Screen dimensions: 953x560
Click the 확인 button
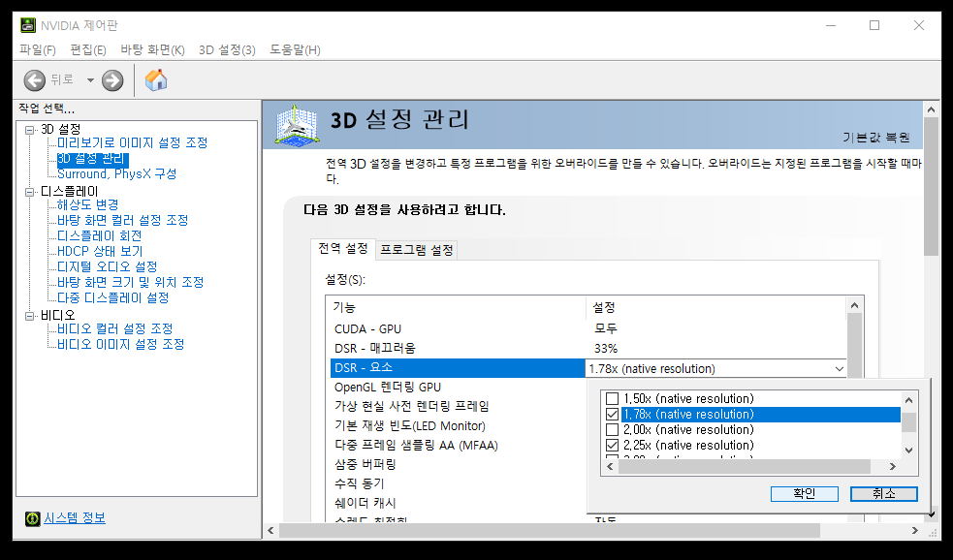(x=804, y=494)
